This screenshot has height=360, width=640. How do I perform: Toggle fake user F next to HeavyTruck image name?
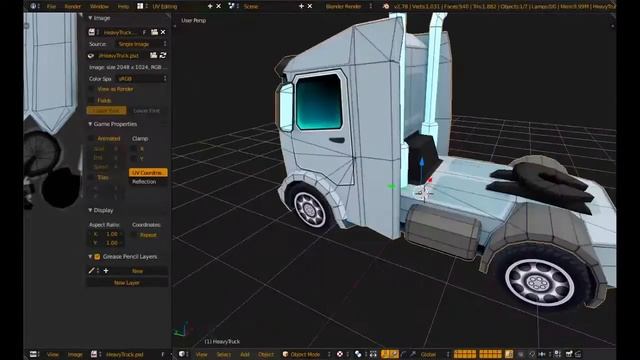[144, 32]
